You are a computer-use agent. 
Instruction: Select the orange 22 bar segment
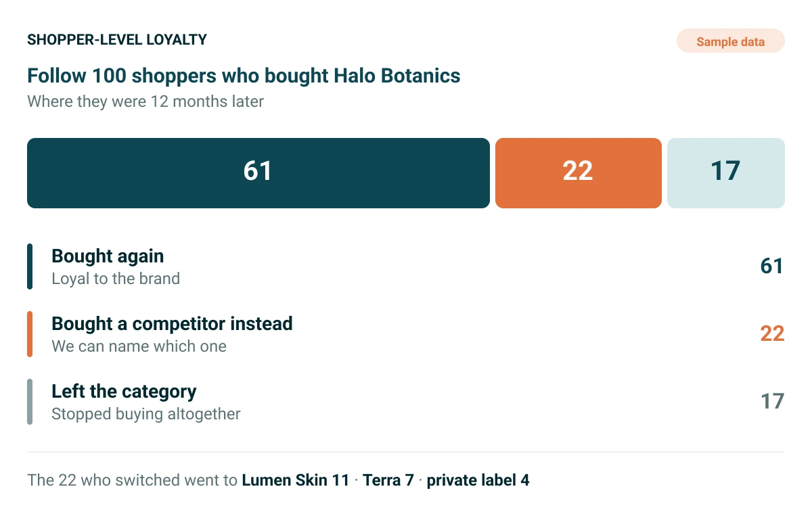pos(579,173)
